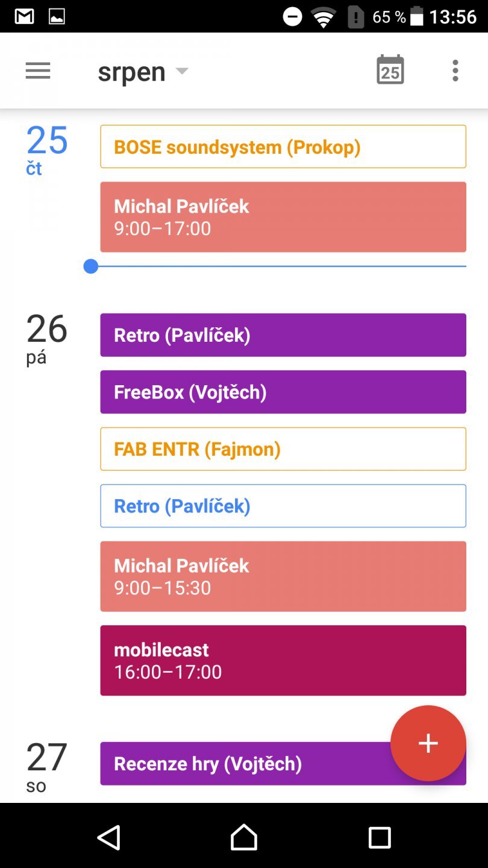
Task: Jump to today with calendar icon
Action: point(390,71)
